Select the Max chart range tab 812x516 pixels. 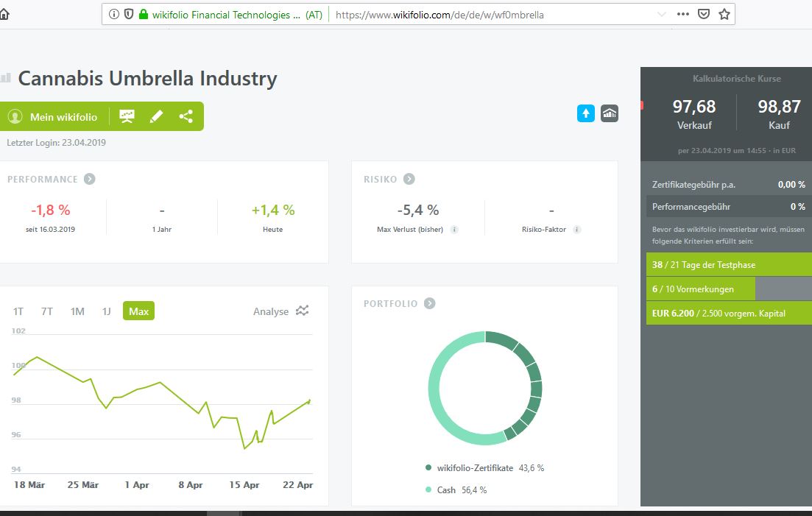(x=138, y=311)
